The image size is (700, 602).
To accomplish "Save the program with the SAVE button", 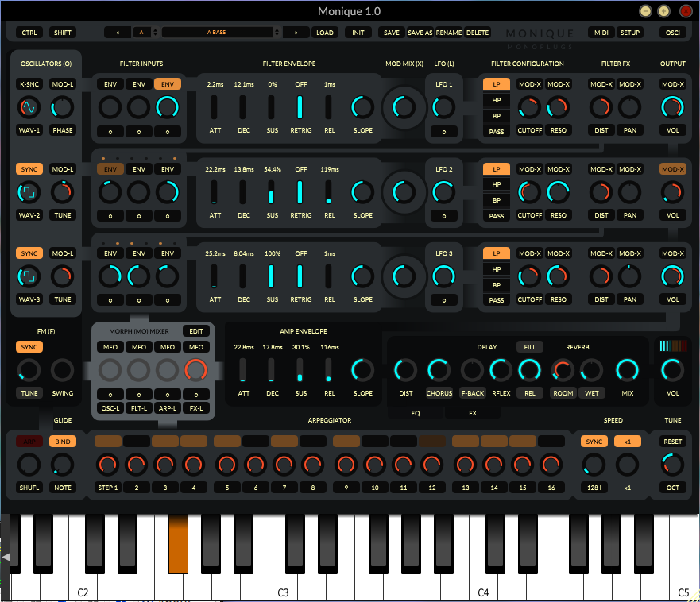I will click(x=392, y=33).
